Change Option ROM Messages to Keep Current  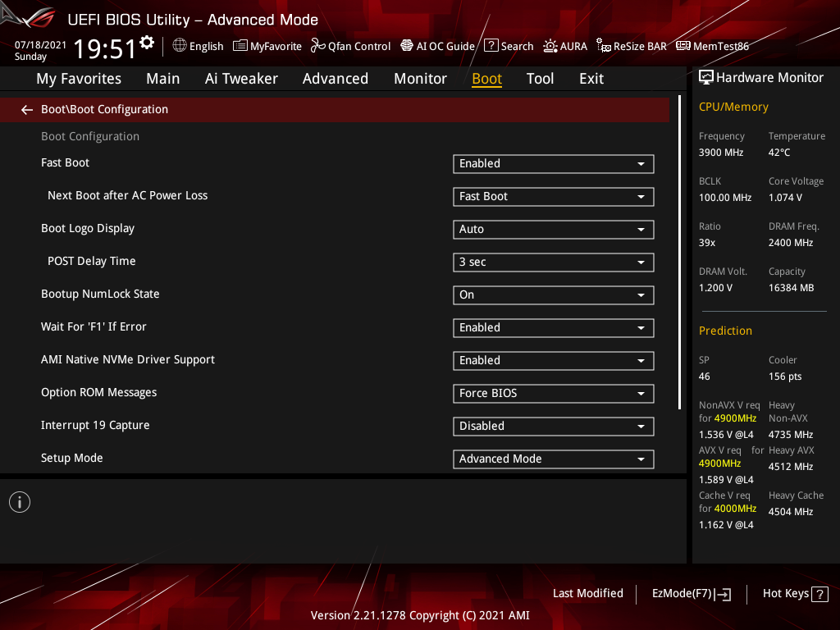click(x=553, y=393)
